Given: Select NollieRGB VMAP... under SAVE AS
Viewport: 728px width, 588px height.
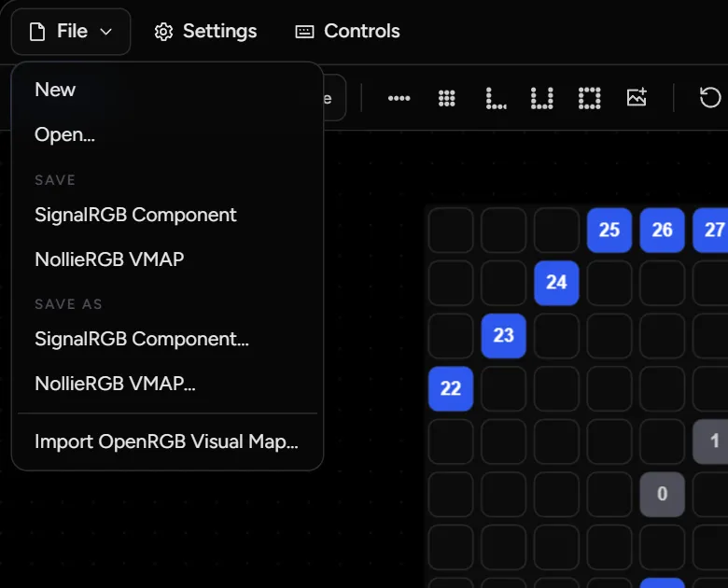Looking at the screenshot, I should (x=167, y=384).
